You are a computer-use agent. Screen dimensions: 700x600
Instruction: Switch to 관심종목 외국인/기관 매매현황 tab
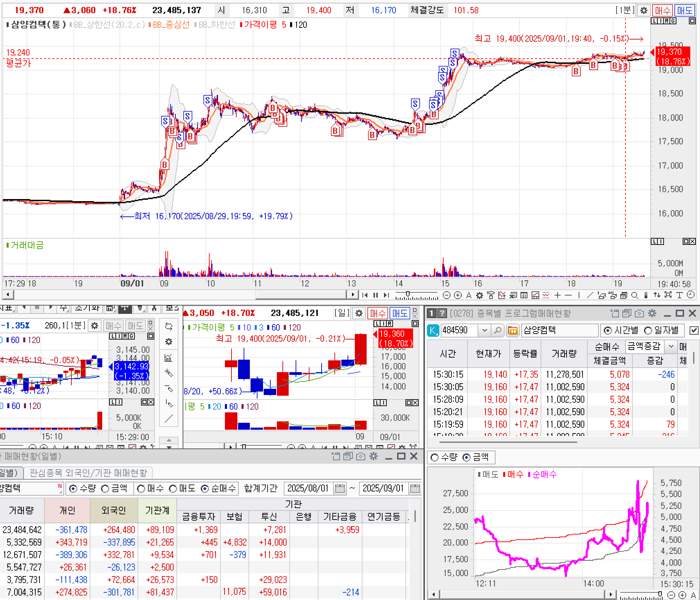point(88,473)
